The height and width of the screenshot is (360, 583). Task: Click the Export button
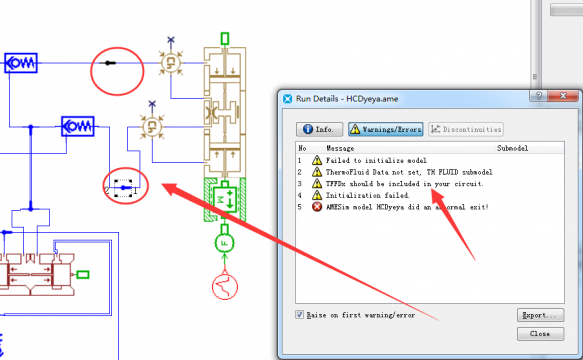(540, 315)
